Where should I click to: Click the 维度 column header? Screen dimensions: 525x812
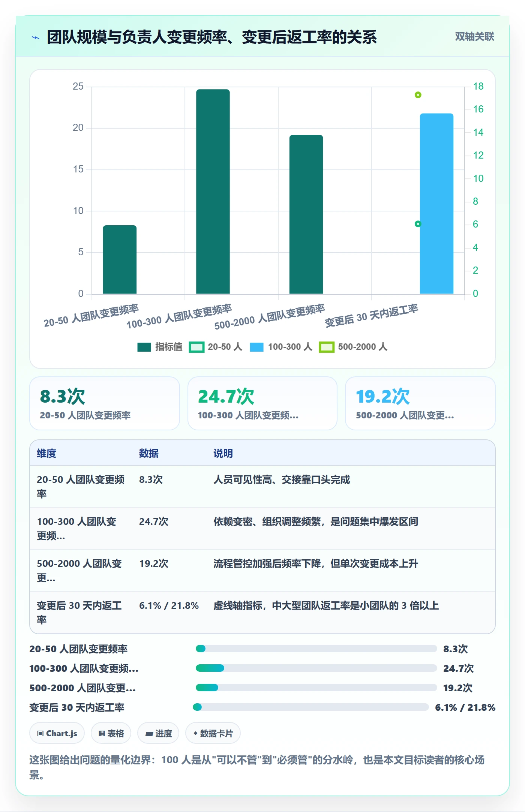click(x=46, y=453)
